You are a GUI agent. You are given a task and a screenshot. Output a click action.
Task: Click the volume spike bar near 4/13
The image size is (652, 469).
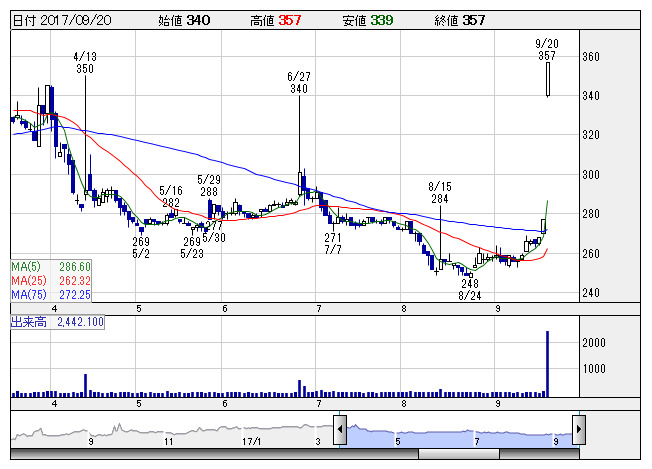coord(86,385)
